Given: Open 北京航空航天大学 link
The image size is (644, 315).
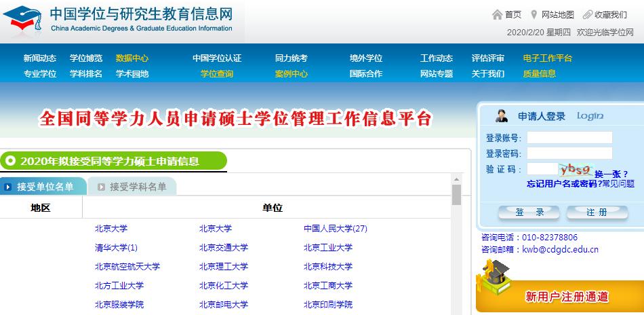Looking at the screenshot, I should tap(127, 267).
